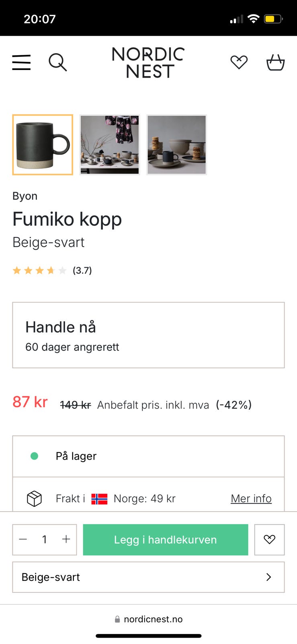Image resolution: width=297 pixels, height=644 pixels.
Task: Decrease quantity with the minus button
Action: click(x=23, y=539)
